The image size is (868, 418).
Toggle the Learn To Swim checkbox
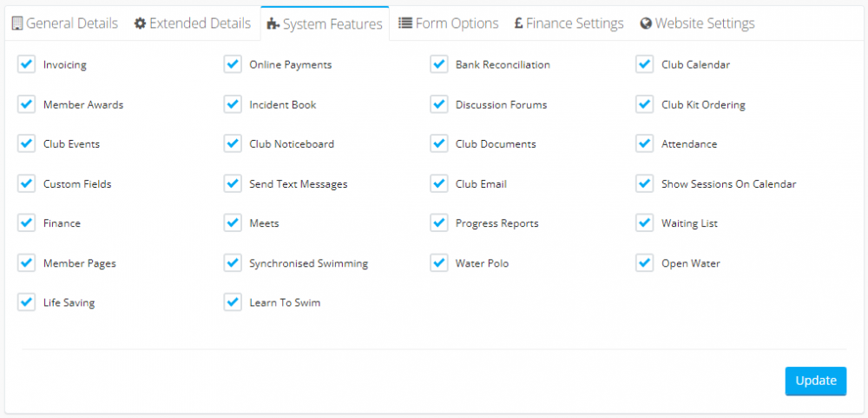click(x=233, y=302)
